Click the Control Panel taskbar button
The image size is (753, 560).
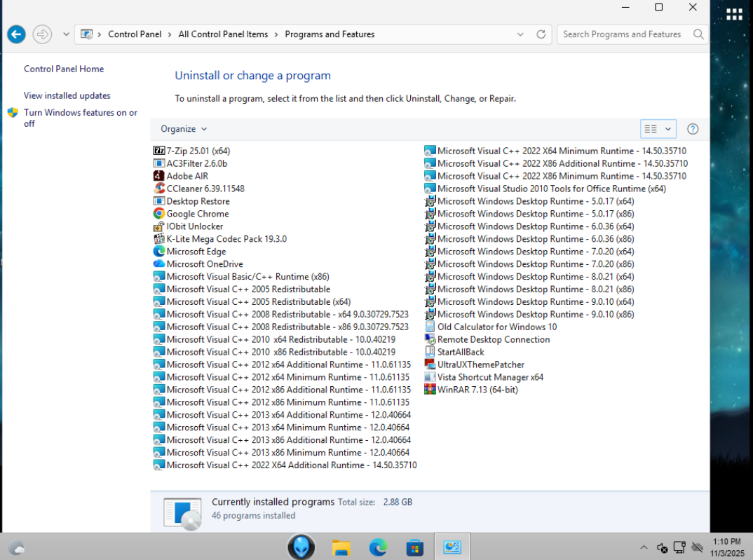click(x=452, y=547)
